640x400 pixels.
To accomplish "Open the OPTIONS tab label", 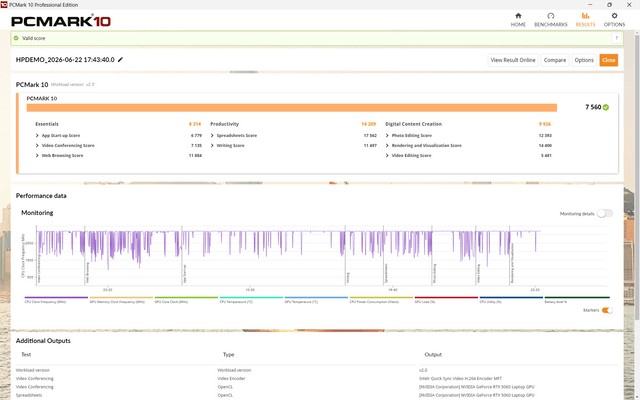I will (x=614, y=24).
